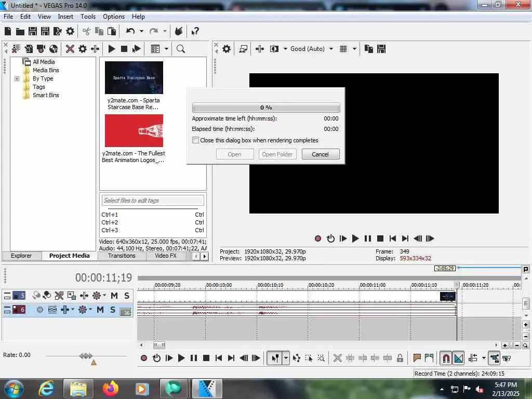Click Copy Snapshot to Clipboard icon
The width and height of the screenshot is (532, 399).
[369, 49]
